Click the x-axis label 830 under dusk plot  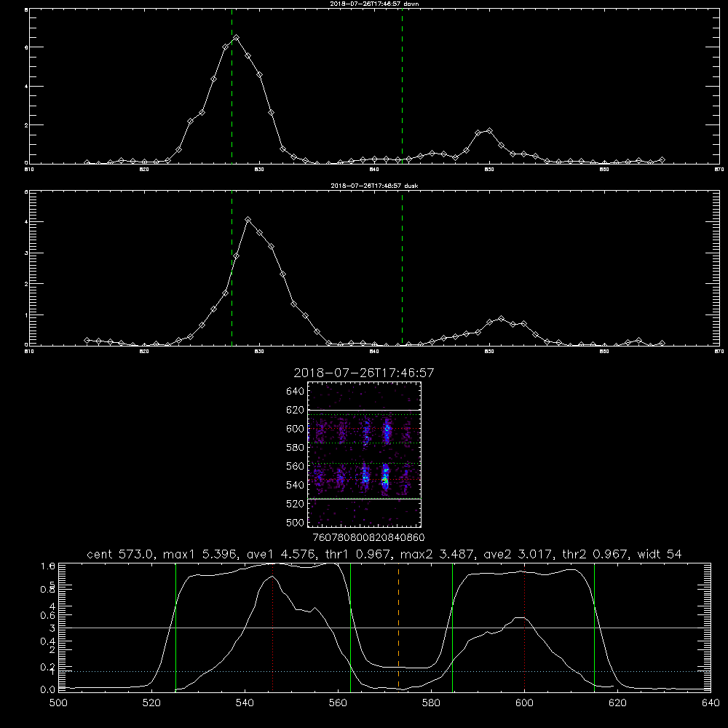(259, 352)
